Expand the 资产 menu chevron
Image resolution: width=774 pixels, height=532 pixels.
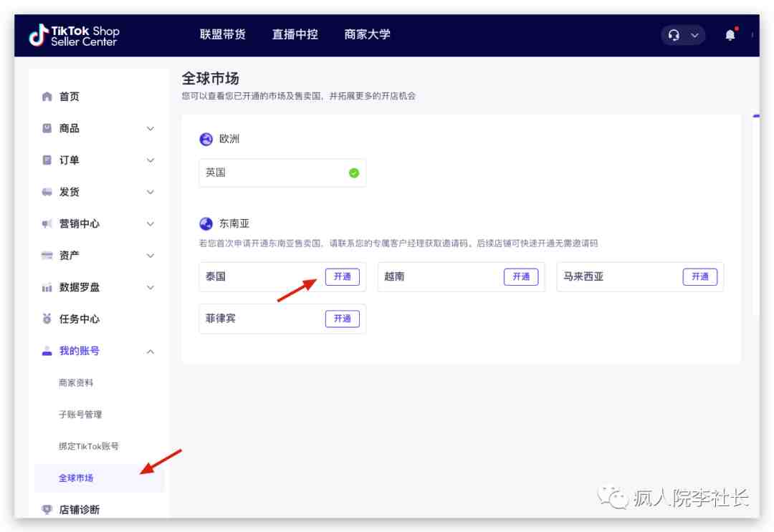(x=150, y=256)
